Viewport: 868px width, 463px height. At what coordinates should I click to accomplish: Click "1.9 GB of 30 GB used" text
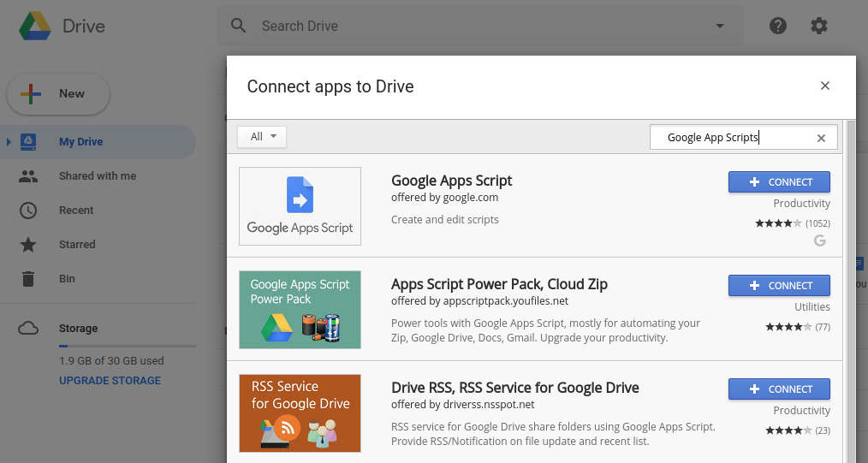tap(111, 360)
